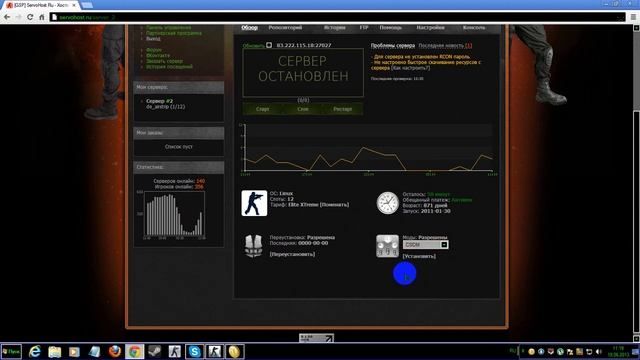Click the Counter-Strike game icon in server info
This screenshot has width=640, height=360.
pos(254,203)
